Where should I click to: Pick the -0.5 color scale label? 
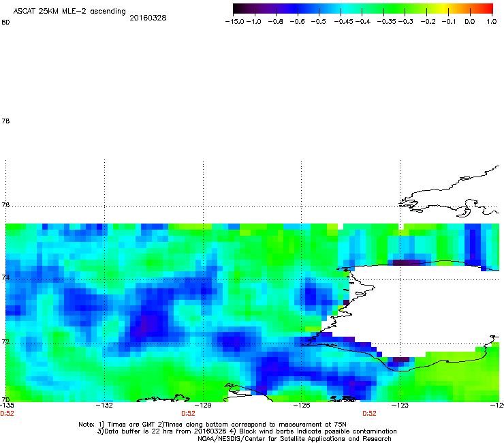point(319,22)
